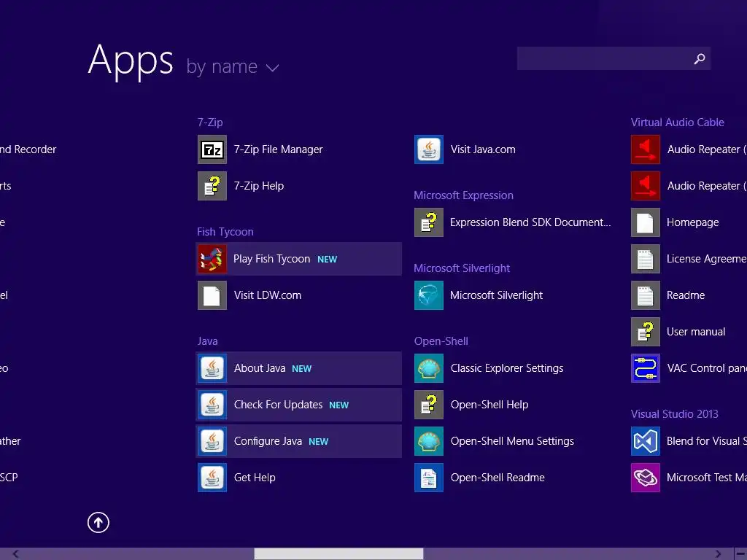Click the Open-Shell Help icon
Screen dimensions: 747x560
click(429, 405)
